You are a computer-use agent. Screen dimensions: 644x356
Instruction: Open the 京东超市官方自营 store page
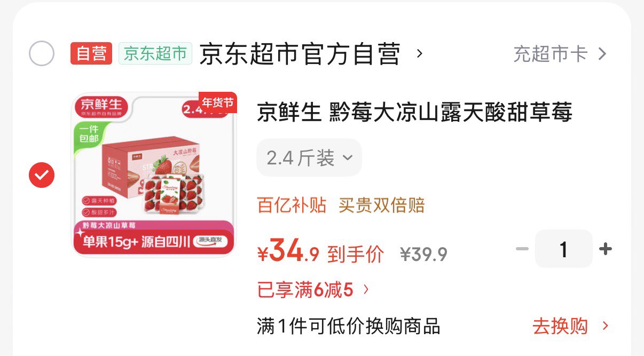click(x=300, y=54)
